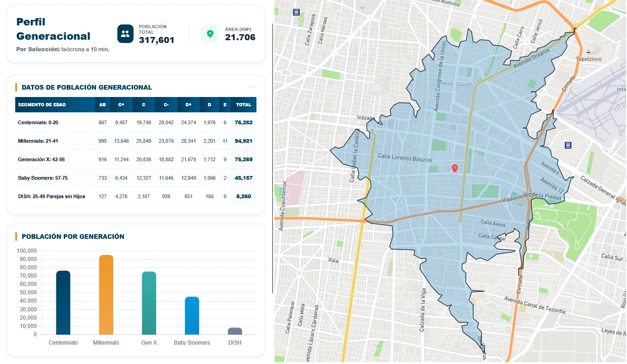The width and height of the screenshot is (627, 364).
Task: Click the 'Baby Boomers: 57-75' row label
Action: coord(43,178)
